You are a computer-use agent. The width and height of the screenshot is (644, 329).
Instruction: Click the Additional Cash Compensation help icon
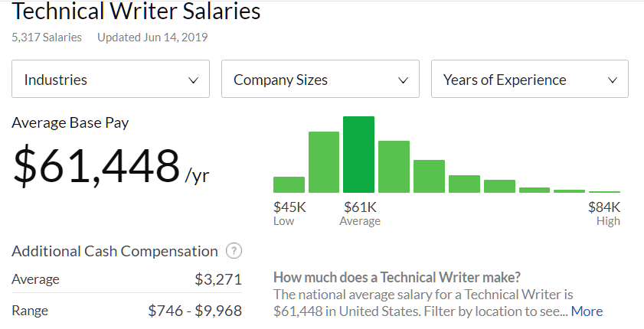tap(234, 252)
